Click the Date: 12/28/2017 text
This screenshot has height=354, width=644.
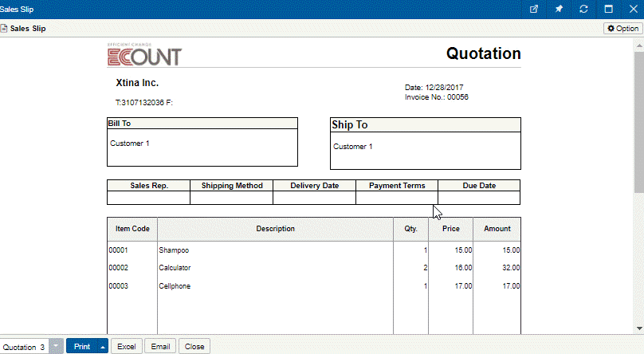click(434, 88)
